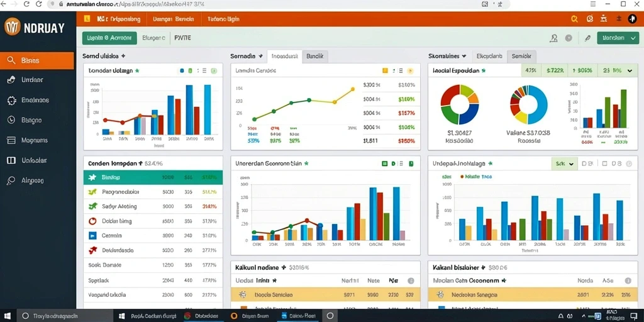This screenshot has width=644, height=322.
Task: Toggle green outlined square in Unorerdan Soonronn header
Action: pos(385,164)
